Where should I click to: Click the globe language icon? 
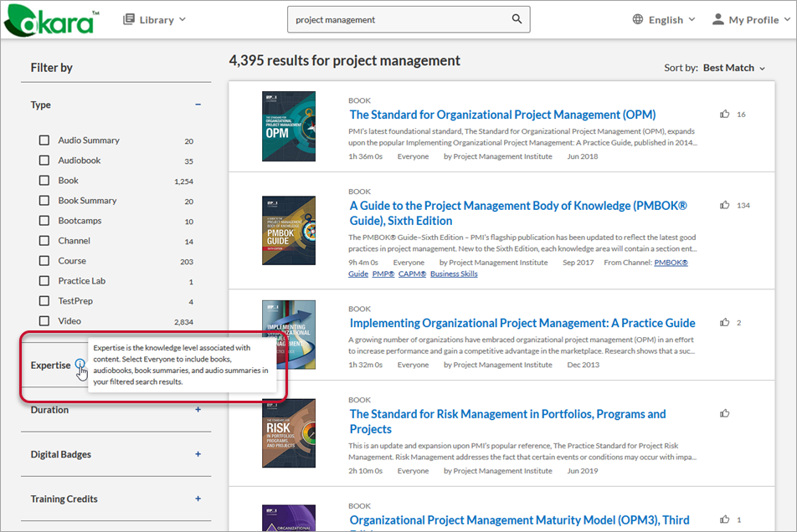pos(638,19)
